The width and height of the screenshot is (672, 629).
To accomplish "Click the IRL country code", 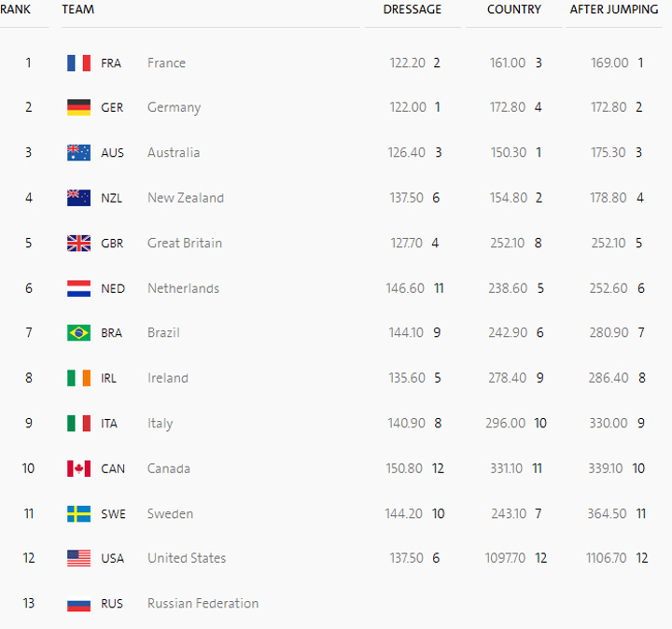I will (111, 378).
